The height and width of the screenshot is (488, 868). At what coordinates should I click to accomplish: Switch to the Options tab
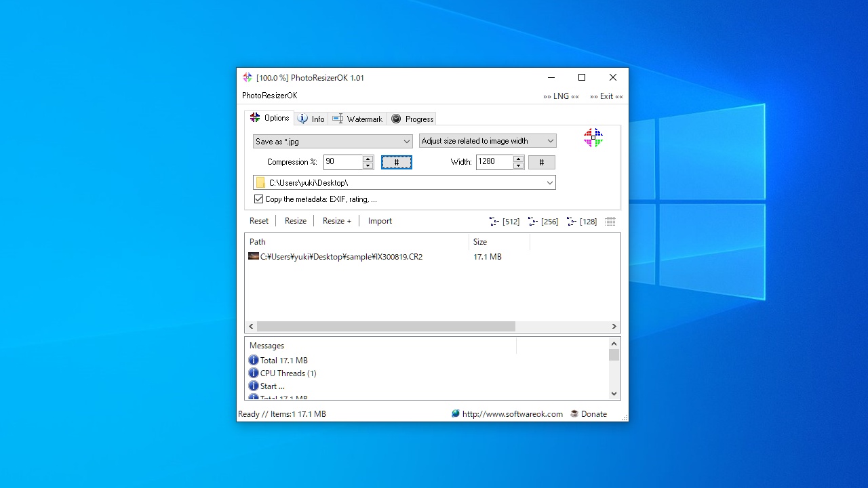[x=269, y=118]
